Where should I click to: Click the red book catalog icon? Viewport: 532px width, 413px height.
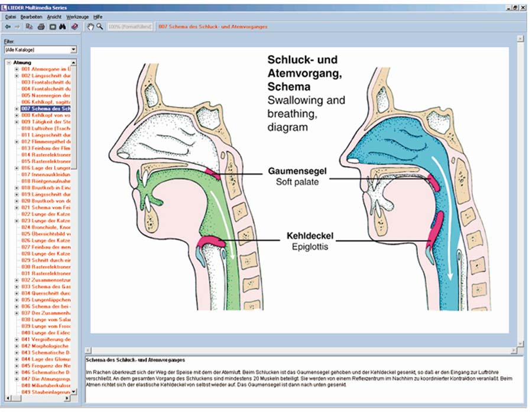pos(74,27)
